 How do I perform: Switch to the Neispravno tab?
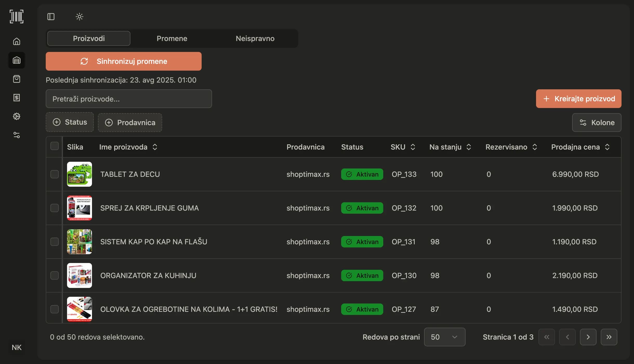(255, 38)
